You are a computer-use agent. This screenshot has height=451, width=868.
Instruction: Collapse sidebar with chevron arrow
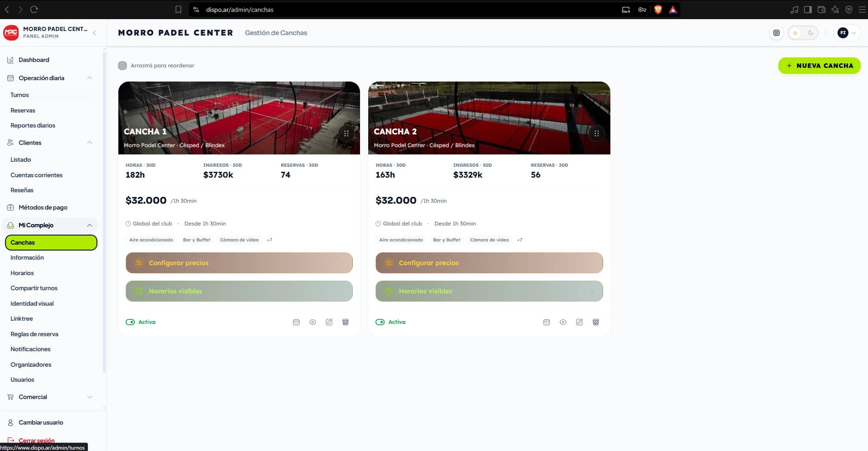(x=94, y=33)
